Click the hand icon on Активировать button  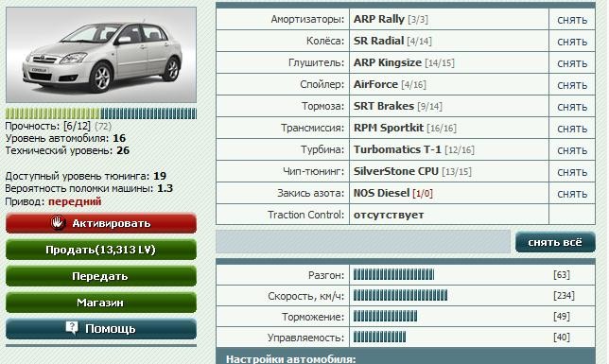coord(58,222)
